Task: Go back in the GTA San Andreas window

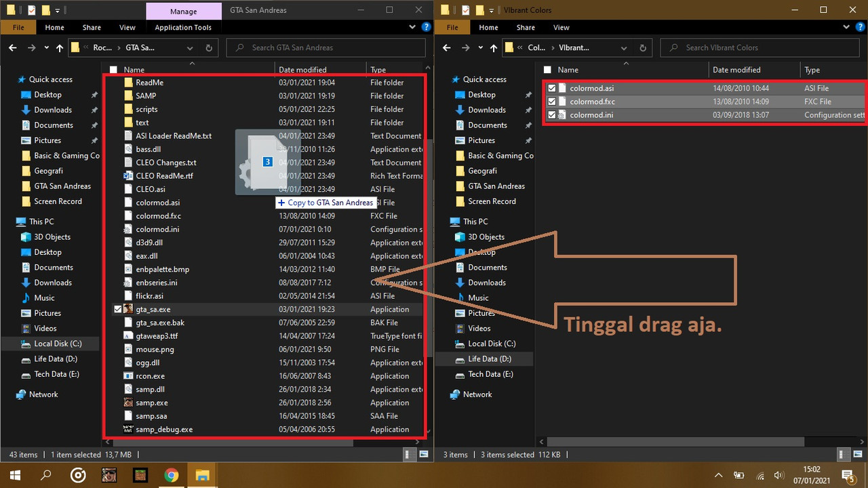Action: click(13, 48)
